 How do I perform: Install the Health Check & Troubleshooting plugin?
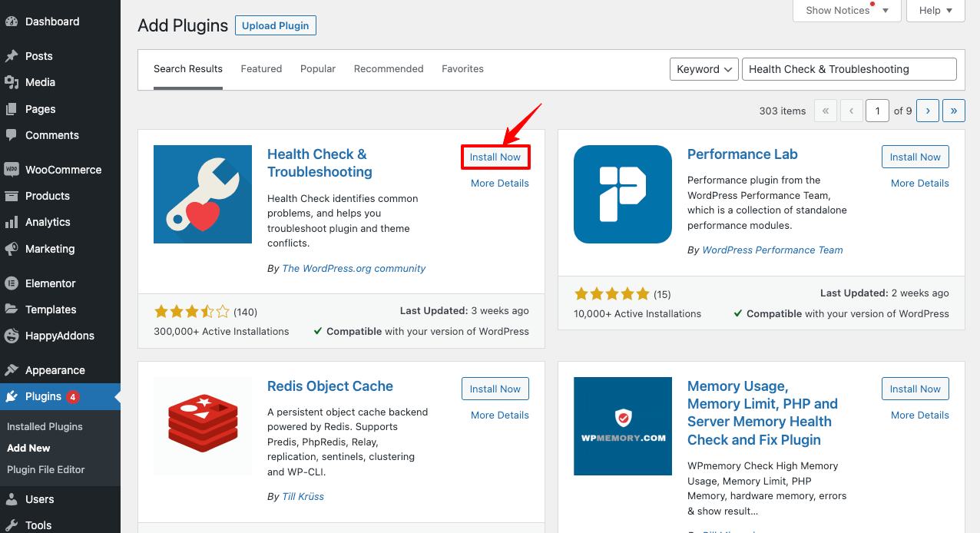click(x=495, y=157)
